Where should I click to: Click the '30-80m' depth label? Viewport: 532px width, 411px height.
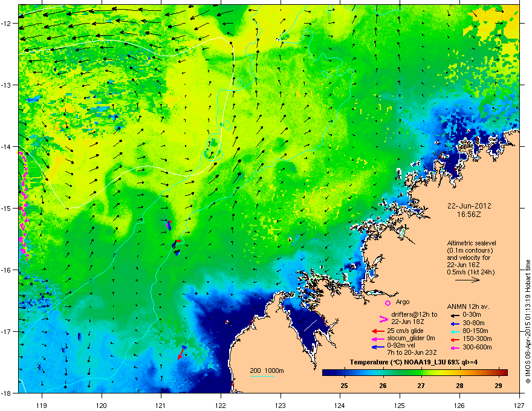(x=473, y=323)
